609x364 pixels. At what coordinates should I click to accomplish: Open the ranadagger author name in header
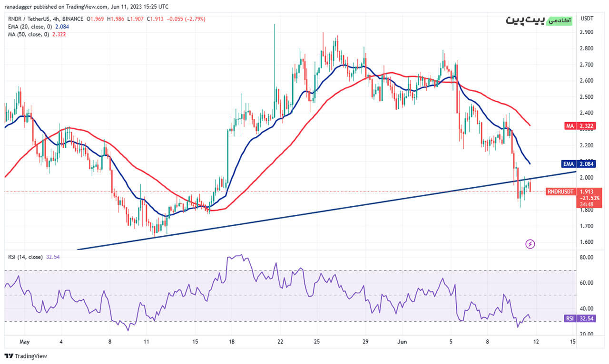click(x=20, y=7)
